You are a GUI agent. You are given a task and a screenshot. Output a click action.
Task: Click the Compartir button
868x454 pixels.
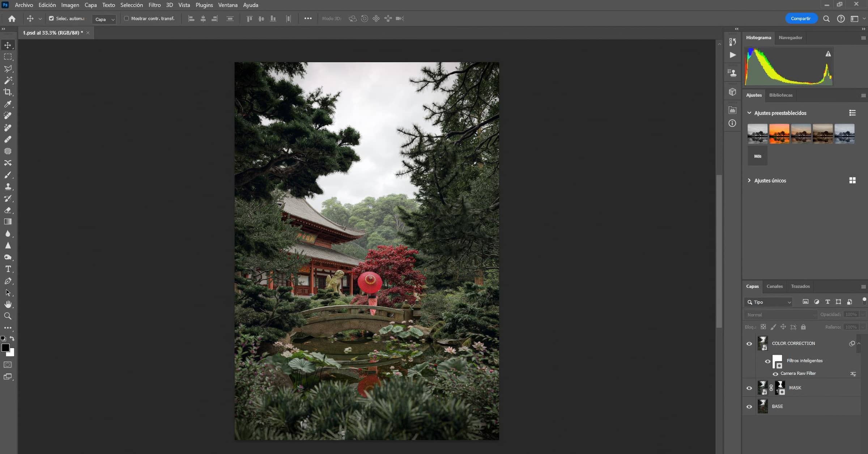tap(800, 18)
